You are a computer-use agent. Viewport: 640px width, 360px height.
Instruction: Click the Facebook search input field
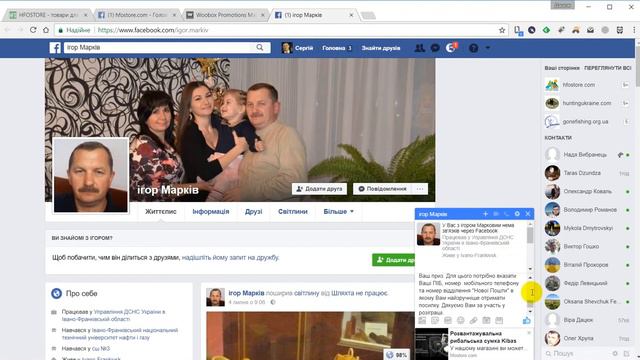(159, 48)
